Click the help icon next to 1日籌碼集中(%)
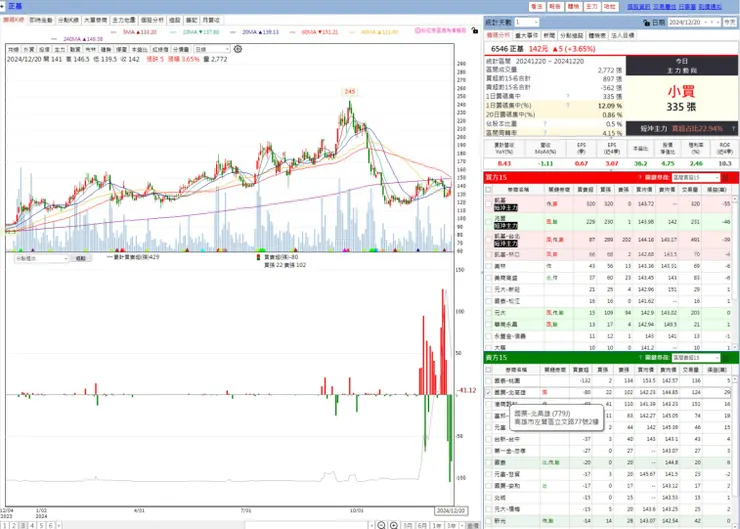The height and width of the screenshot is (529, 740). 568,105
